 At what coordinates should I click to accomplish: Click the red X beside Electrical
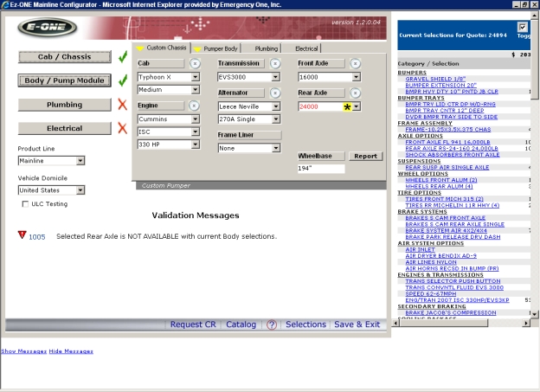(x=123, y=128)
